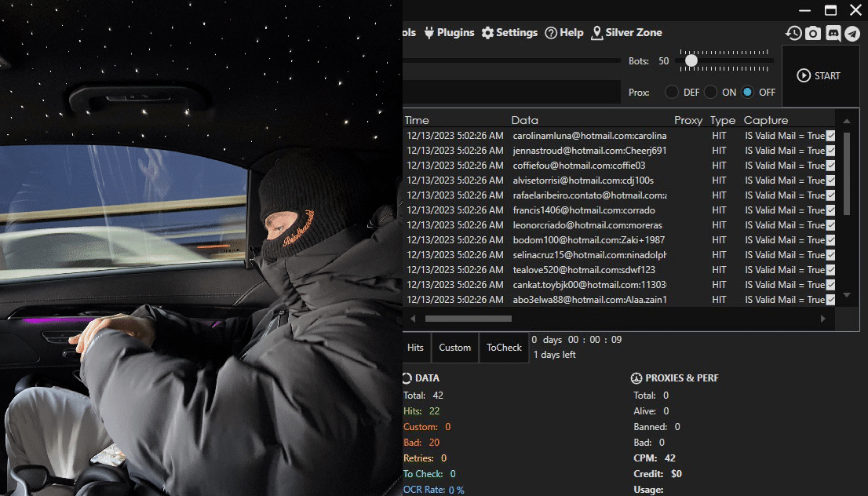This screenshot has width=868, height=496.
Task: Switch to the Hits tab
Action: (x=416, y=348)
